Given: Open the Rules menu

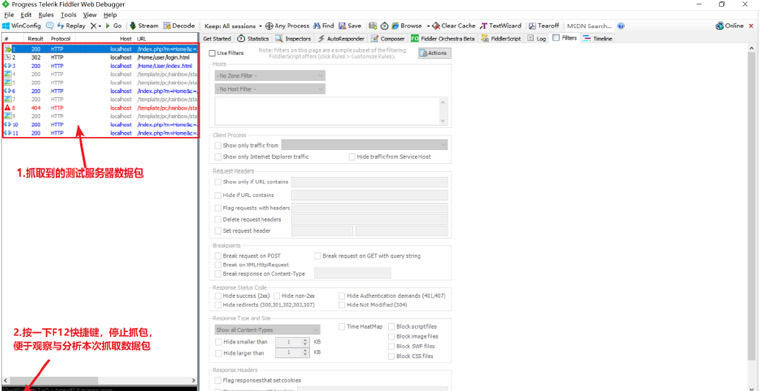Looking at the screenshot, I should pyautogui.click(x=46, y=15).
